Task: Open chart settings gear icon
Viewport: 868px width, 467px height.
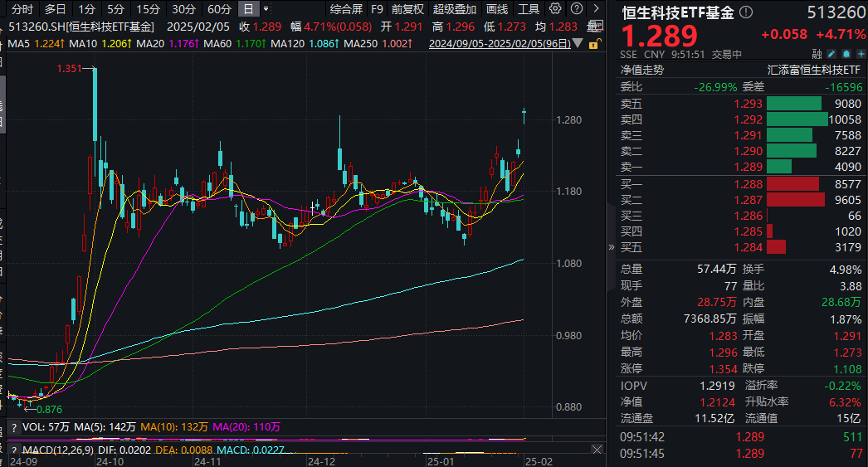Action: pos(555,8)
